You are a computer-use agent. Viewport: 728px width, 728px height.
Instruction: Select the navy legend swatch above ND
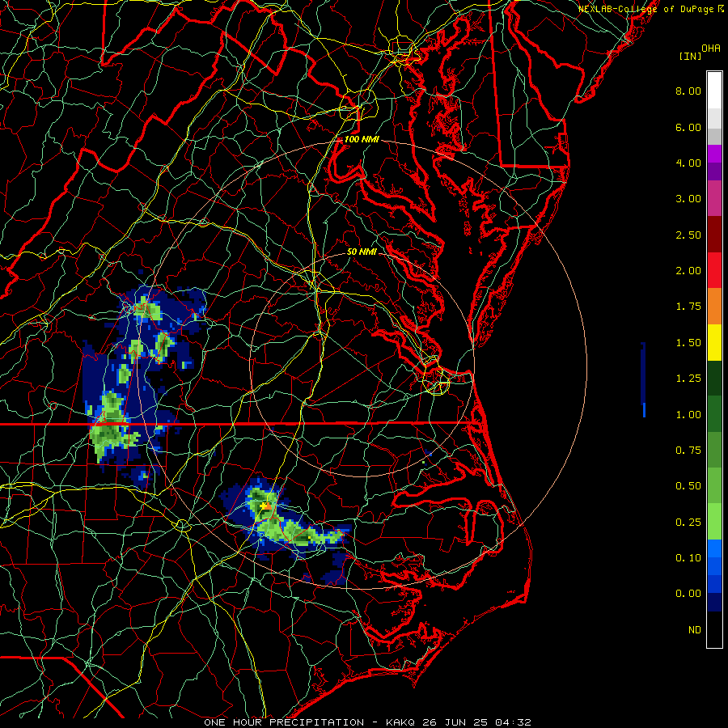click(714, 602)
